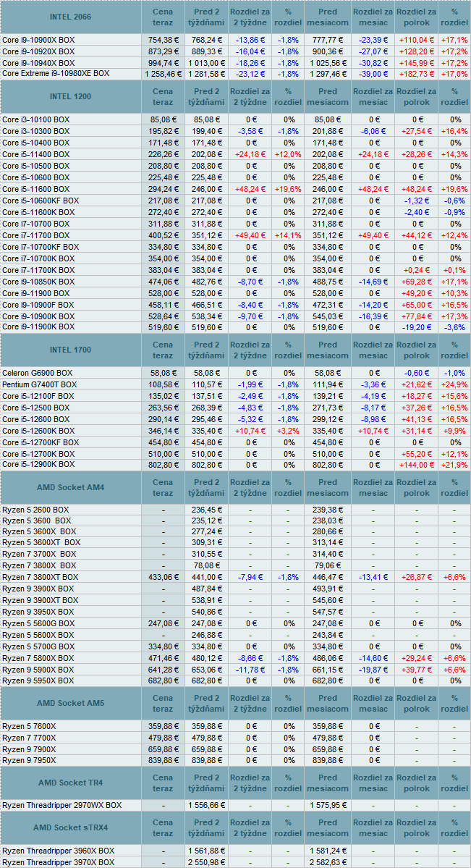
Task: Click the +19,6% two-week percent for Core i5-11600
Action: [x=288, y=189]
